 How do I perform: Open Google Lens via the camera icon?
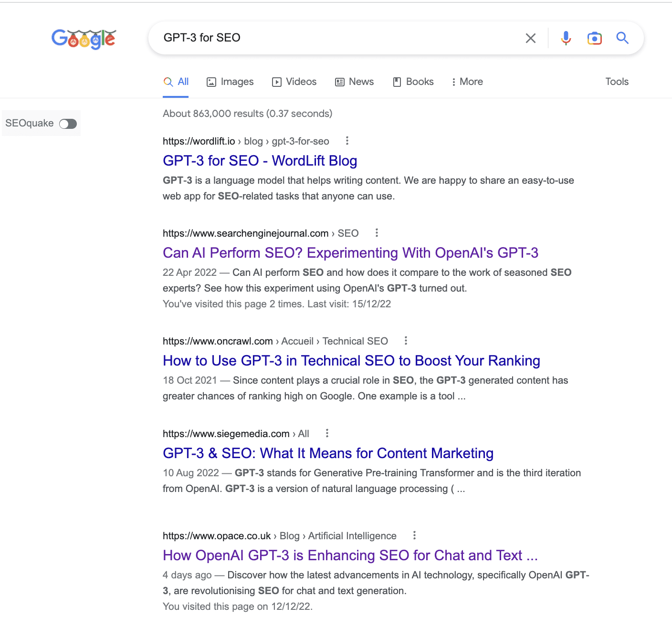coord(594,38)
